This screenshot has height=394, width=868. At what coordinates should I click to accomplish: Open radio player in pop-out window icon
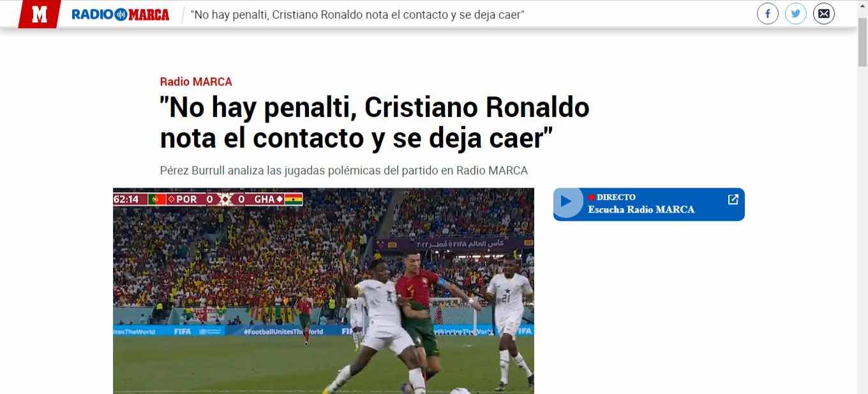click(x=733, y=199)
